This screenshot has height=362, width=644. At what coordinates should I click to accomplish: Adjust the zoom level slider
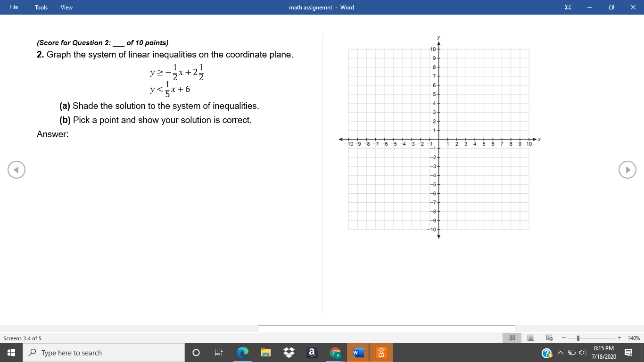pyautogui.click(x=578, y=338)
